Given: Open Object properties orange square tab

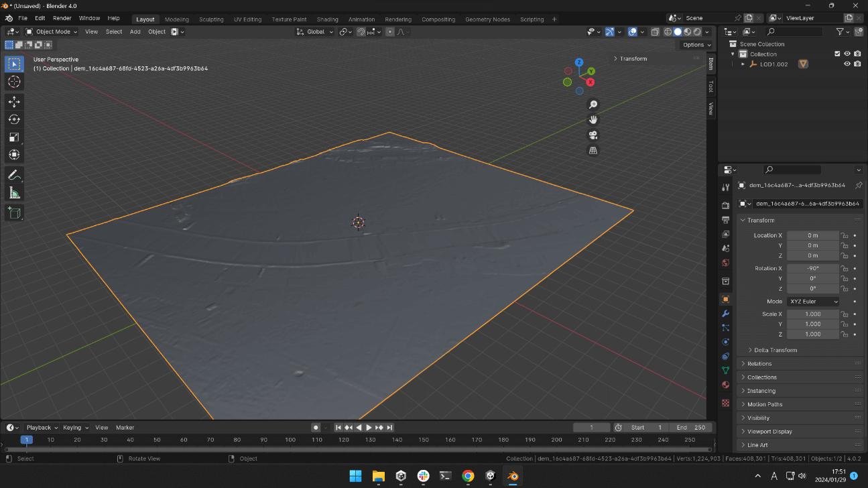Looking at the screenshot, I should [725, 299].
